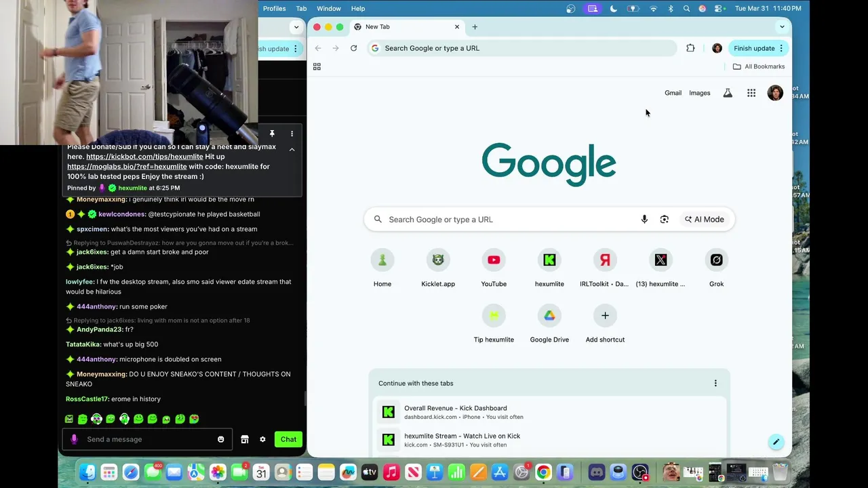Open the Grok shortcut
The height and width of the screenshot is (488, 868).
tap(716, 268)
